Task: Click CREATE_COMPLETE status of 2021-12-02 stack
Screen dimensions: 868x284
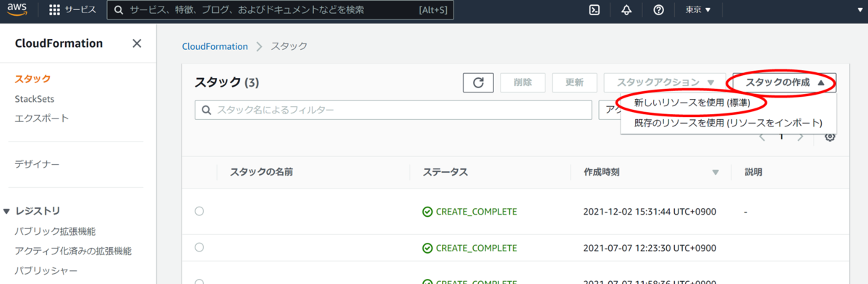Action: coord(470,211)
